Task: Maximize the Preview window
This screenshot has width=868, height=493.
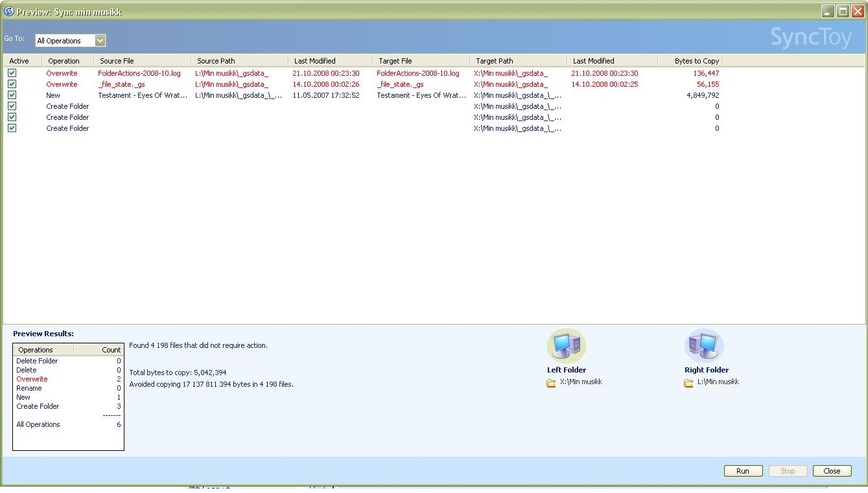Action: (843, 11)
